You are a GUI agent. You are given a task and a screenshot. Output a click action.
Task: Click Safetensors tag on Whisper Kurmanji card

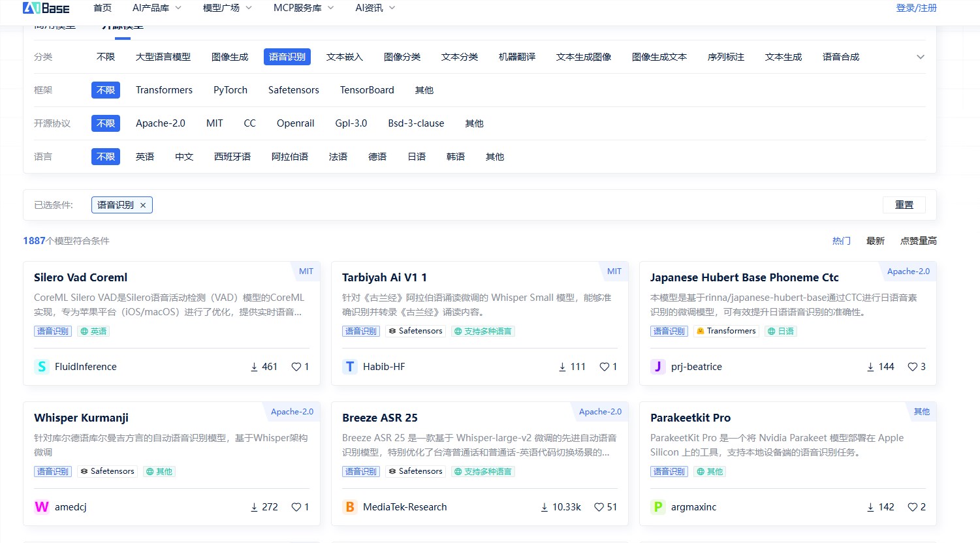click(107, 471)
